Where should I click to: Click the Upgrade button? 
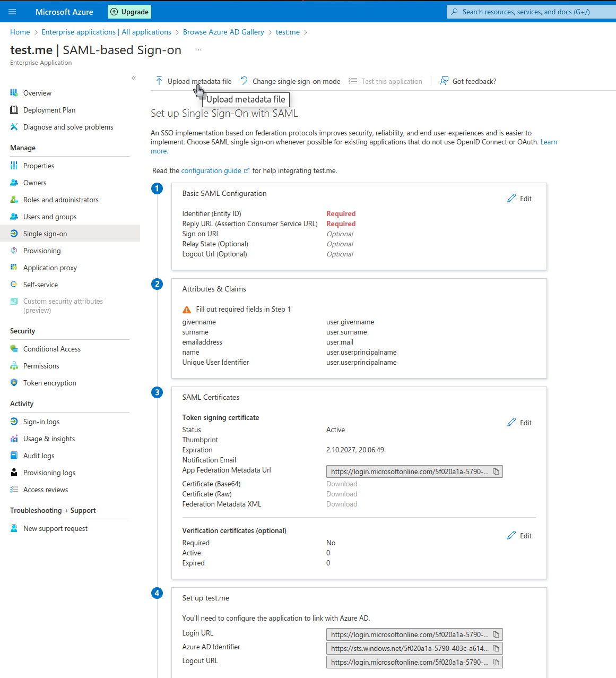coord(129,12)
